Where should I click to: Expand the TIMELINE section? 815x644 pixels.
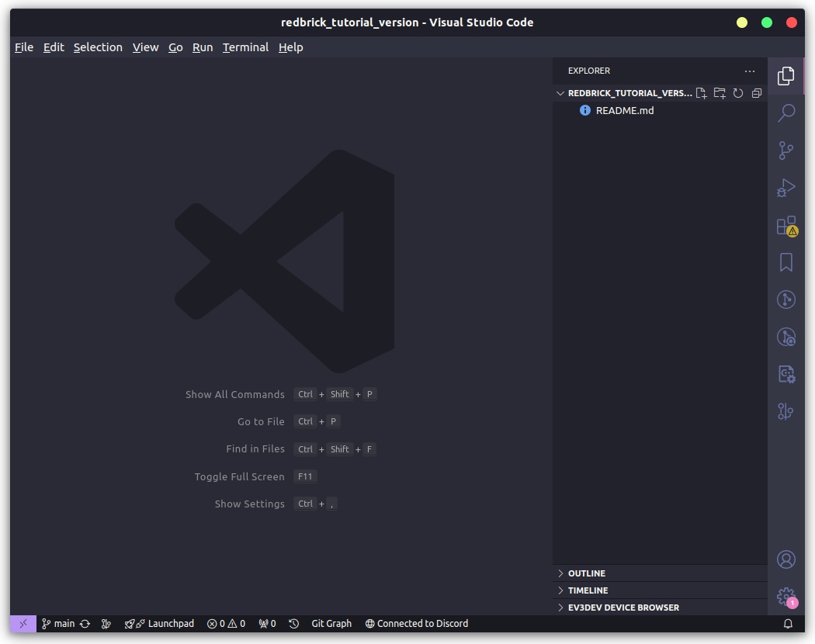click(x=660, y=590)
